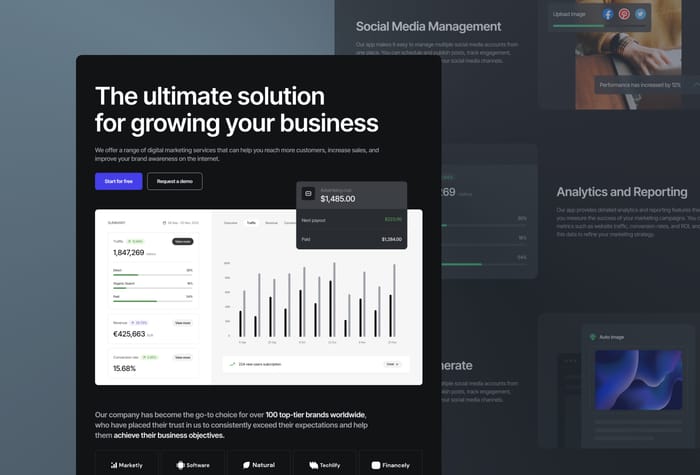Viewport: 700px width, 475px height.
Task: Click the green percentage badge next to Traffic
Action: point(135,242)
